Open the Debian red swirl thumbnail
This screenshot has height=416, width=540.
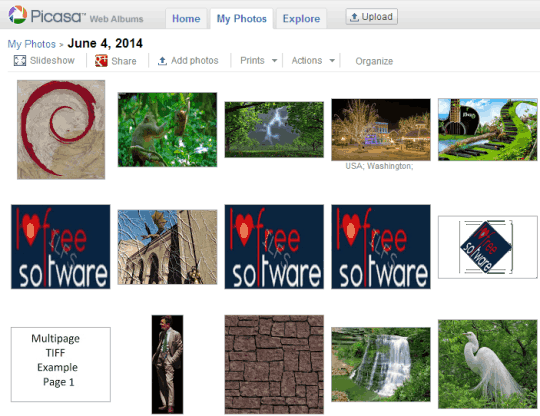click(x=61, y=129)
